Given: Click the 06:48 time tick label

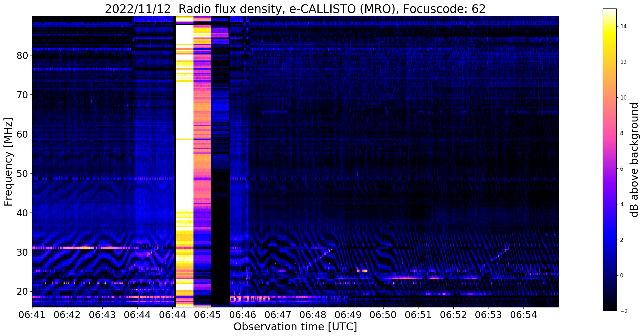Looking at the screenshot, I should [x=313, y=314].
